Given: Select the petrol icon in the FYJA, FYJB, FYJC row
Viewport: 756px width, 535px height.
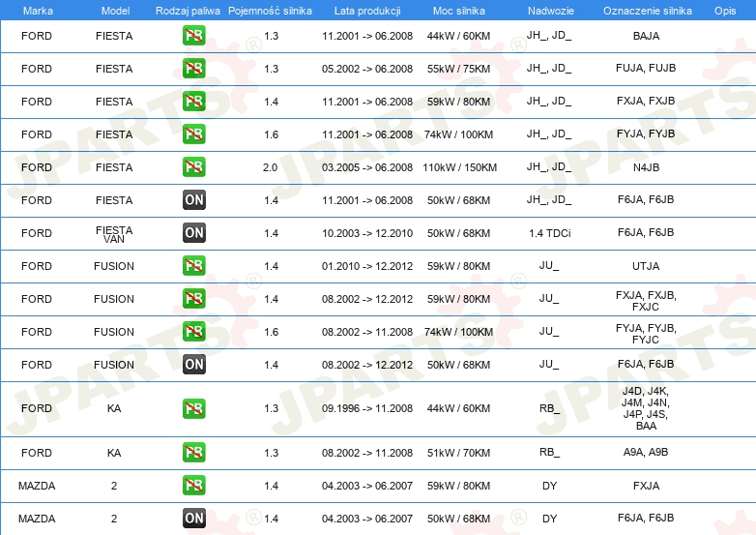Looking at the screenshot, I should pyautogui.click(x=193, y=332).
